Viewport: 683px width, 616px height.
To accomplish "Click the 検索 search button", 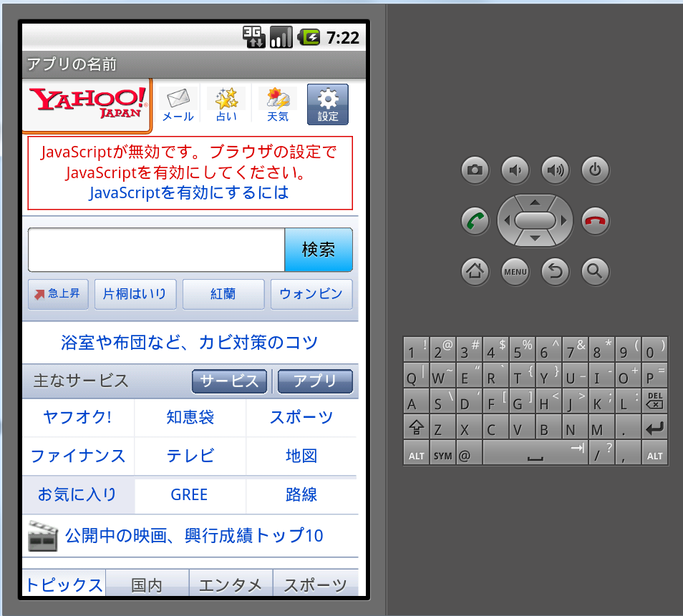I will (319, 250).
